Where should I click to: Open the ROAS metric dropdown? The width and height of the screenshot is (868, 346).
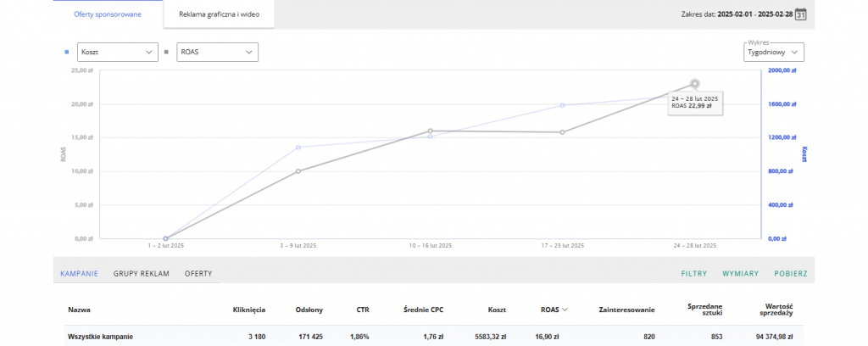[x=216, y=52]
